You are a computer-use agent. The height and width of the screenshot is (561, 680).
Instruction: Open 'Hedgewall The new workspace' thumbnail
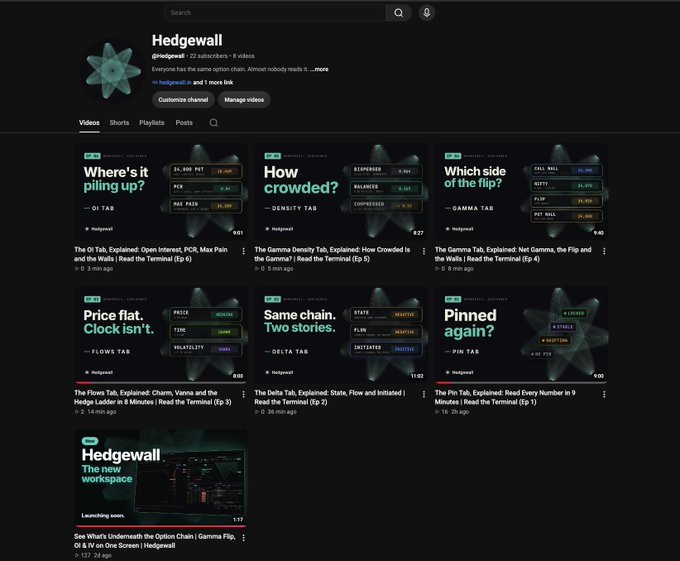pyautogui.click(x=161, y=478)
